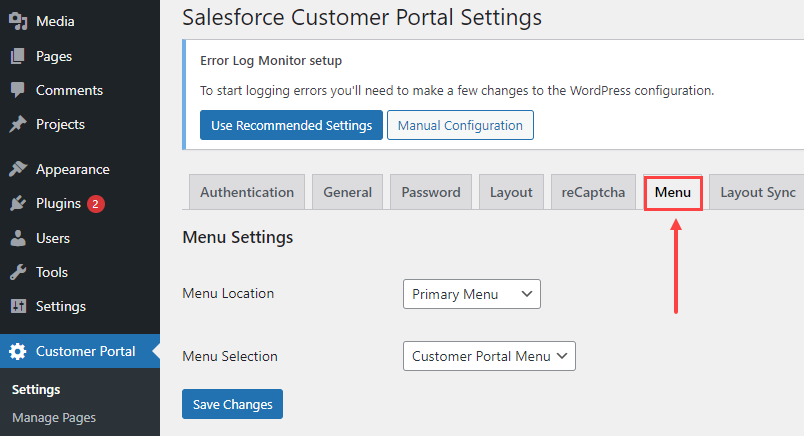The image size is (804, 436).
Task: Click the Customer Portal gear icon
Action: pyautogui.click(x=18, y=351)
